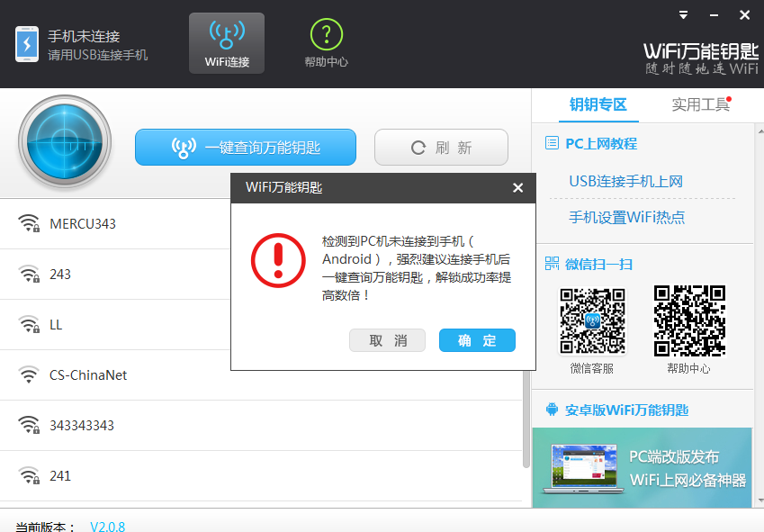The width and height of the screenshot is (764, 532).
Task: Click the phone USB connection icon
Action: [27, 44]
